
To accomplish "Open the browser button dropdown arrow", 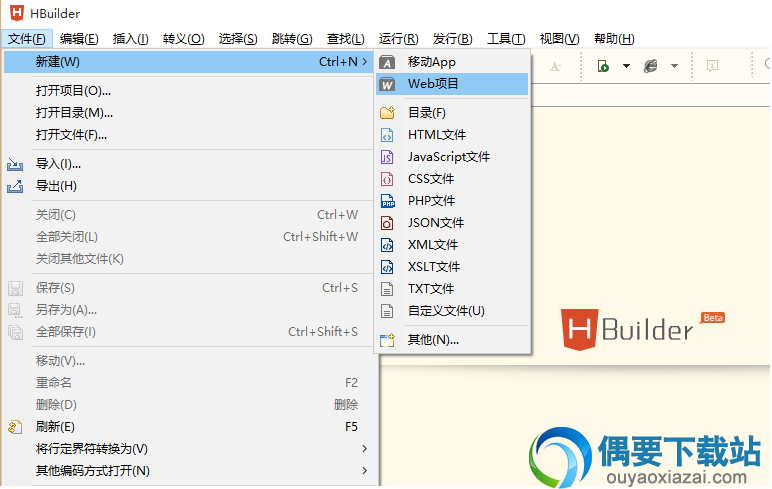I will point(675,66).
